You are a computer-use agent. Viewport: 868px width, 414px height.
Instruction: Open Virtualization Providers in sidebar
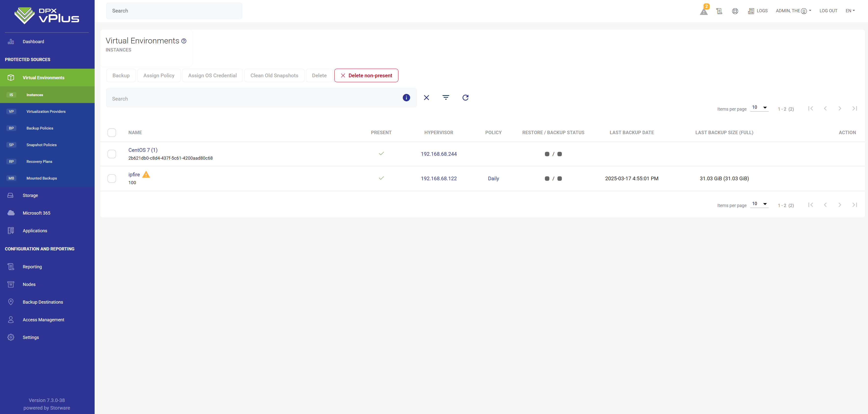(x=46, y=112)
